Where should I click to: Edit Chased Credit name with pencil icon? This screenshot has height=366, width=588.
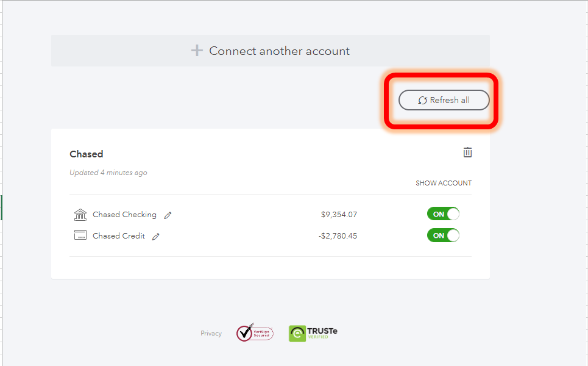point(156,237)
